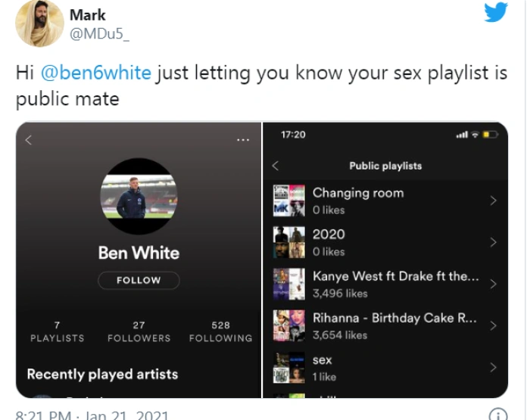
Task: Expand the Rihanna Birthday Cake playlist chevron
Action: point(493,325)
